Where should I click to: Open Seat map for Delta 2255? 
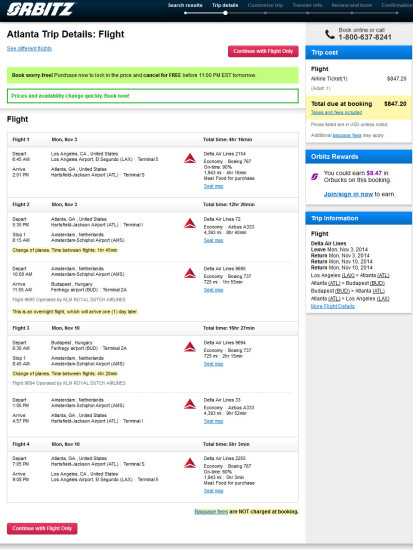click(x=213, y=491)
